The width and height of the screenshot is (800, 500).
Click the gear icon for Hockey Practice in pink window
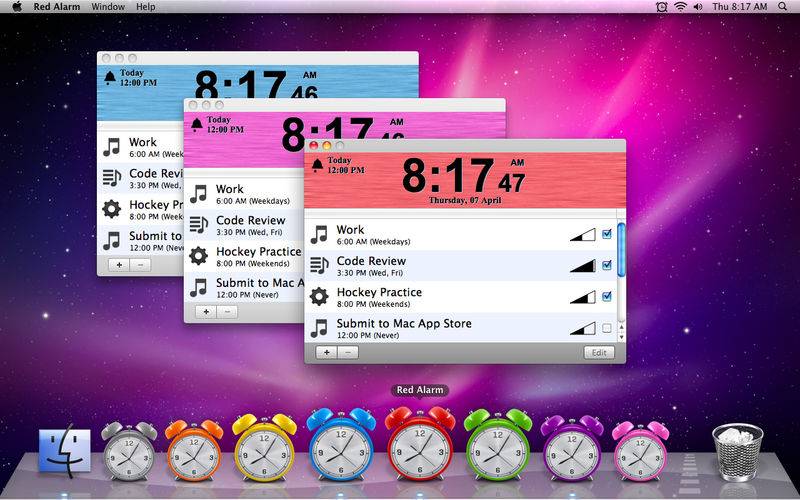(x=198, y=256)
